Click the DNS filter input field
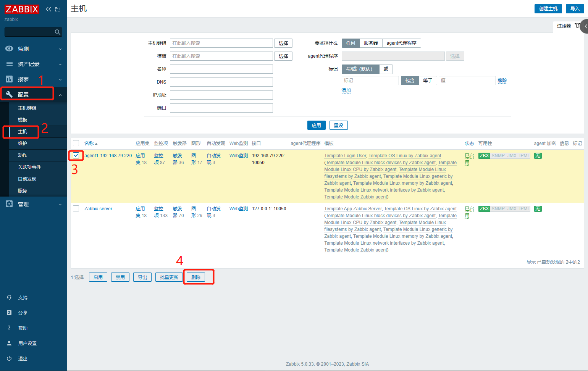Viewport: 588px width, 371px height. tap(221, 82)
